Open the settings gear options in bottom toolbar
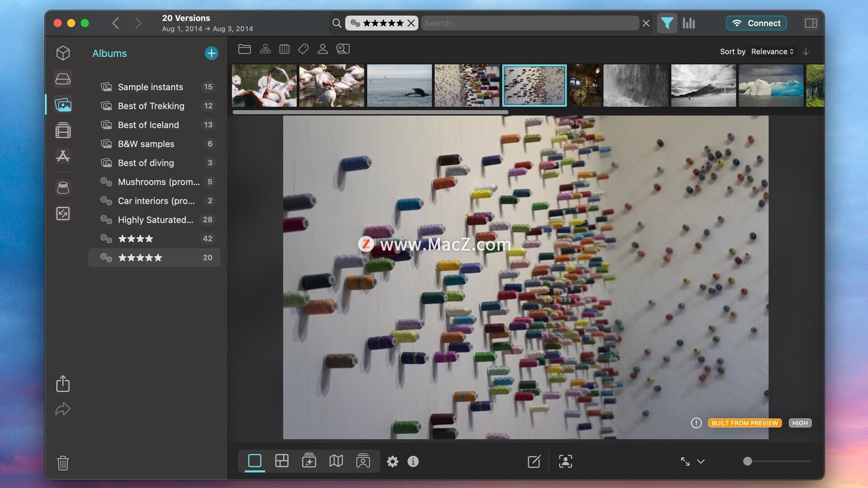This screenshot has width=868, height=488. point(392,461)
